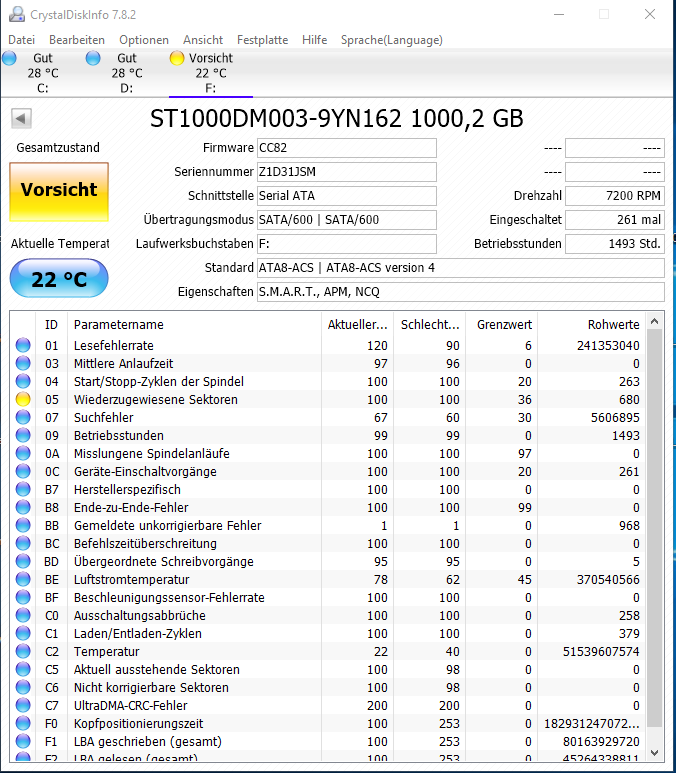Click the 22 °C temperature button
The image size is (676, 773).
point(59,279)
